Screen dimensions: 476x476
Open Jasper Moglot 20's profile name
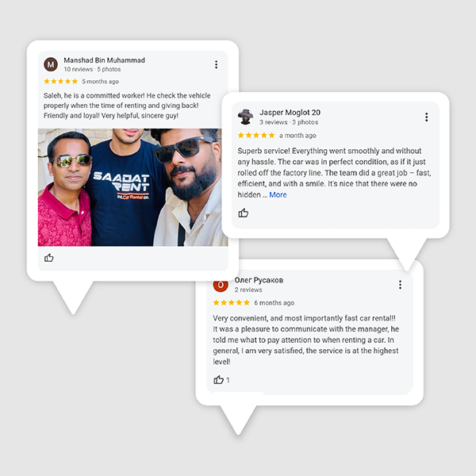[290, 113]
